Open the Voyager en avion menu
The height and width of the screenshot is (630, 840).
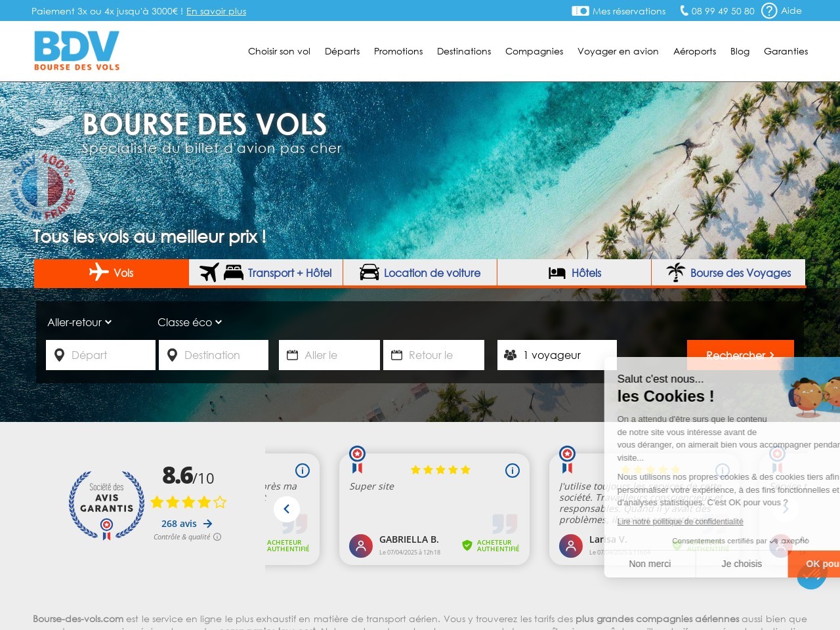(618, 51)
